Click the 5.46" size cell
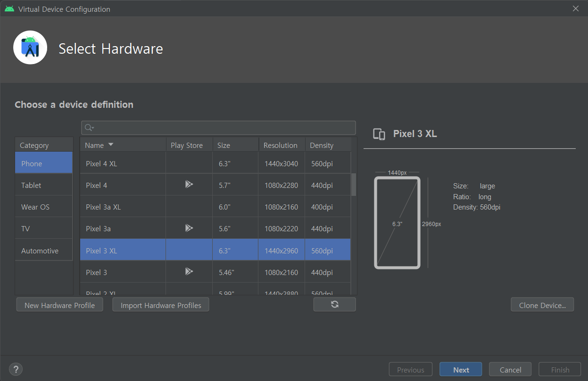 [235, 272]
